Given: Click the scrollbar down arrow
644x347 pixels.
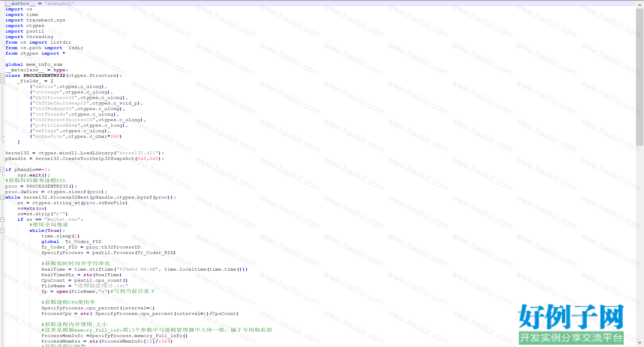Looking at the screenshot, I should (x=640, y=343).
